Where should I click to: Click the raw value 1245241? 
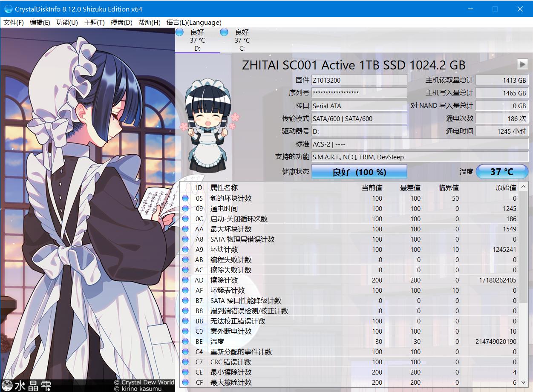pyautogui.click(x=504, y=249)
